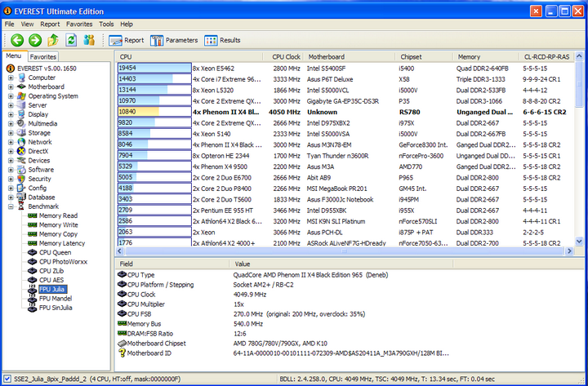Collapse the Benchmark tree node
The image size is (588, 386).
[x=11, y=206]
